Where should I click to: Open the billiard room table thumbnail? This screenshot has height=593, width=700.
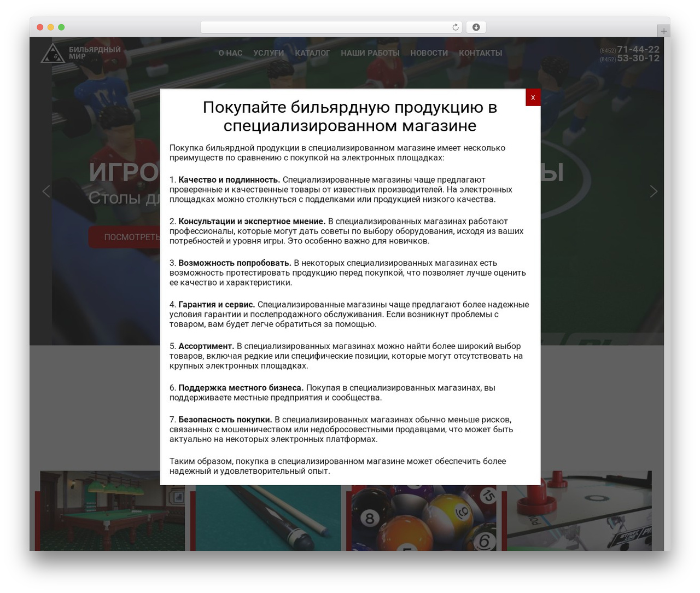(x=113, y=511)
